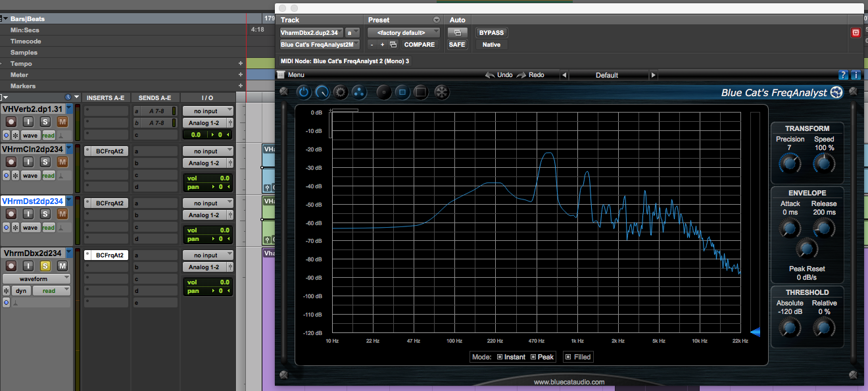Screen dimensions: 868x391
Task: Record-enable the VHVerb2.dp1.31 track
Action: [11, 122]
